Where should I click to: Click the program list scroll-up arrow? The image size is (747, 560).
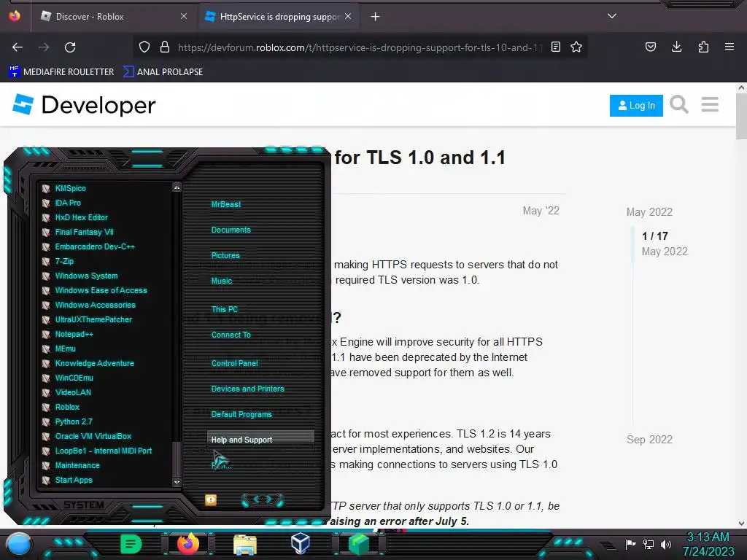tap(177, 187)
